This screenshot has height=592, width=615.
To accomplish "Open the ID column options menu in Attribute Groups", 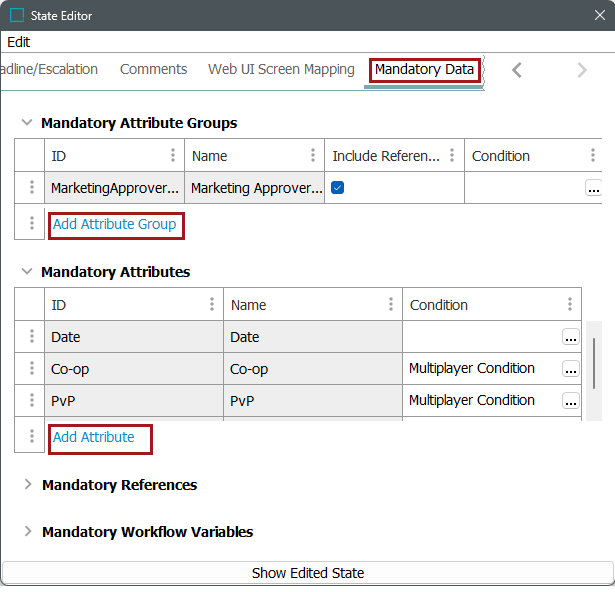I will (x=173, y=156).
